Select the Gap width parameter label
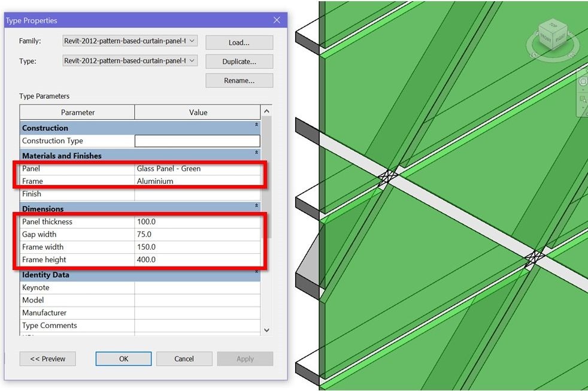 (39, 234)
